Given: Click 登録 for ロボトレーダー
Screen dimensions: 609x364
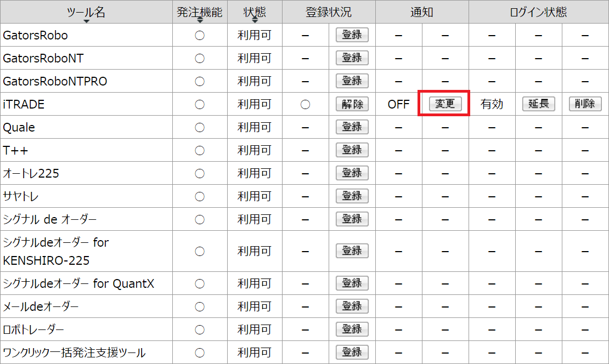Looking at the screenshot, I should click(352, 329).
